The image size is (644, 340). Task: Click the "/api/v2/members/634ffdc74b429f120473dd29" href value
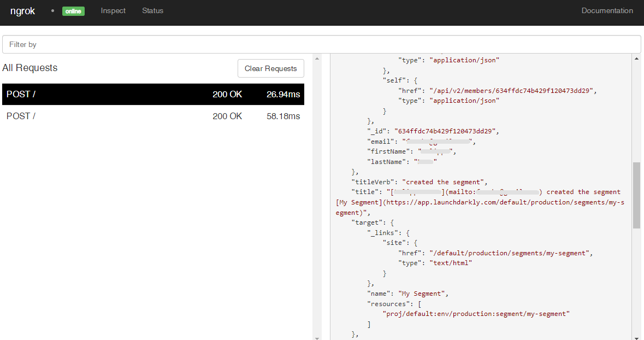(511, 90)
